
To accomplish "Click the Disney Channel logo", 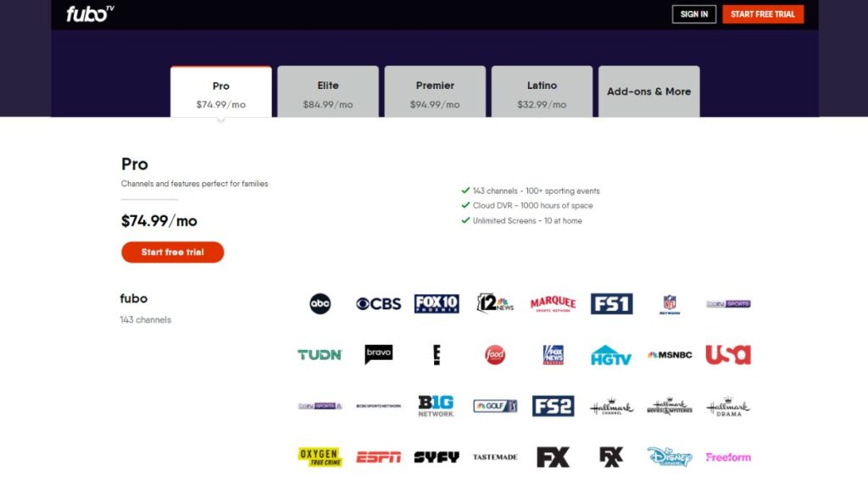I will click(670, 457).
